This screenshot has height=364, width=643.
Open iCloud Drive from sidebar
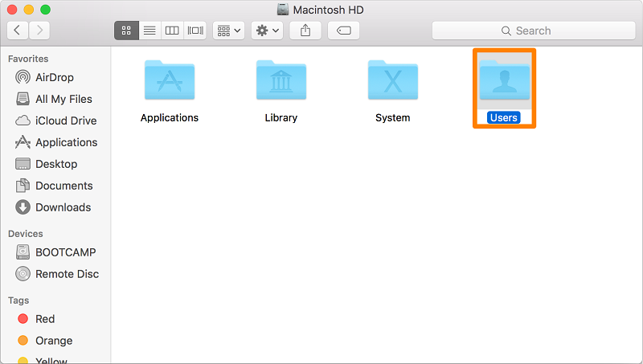point(65,121)
